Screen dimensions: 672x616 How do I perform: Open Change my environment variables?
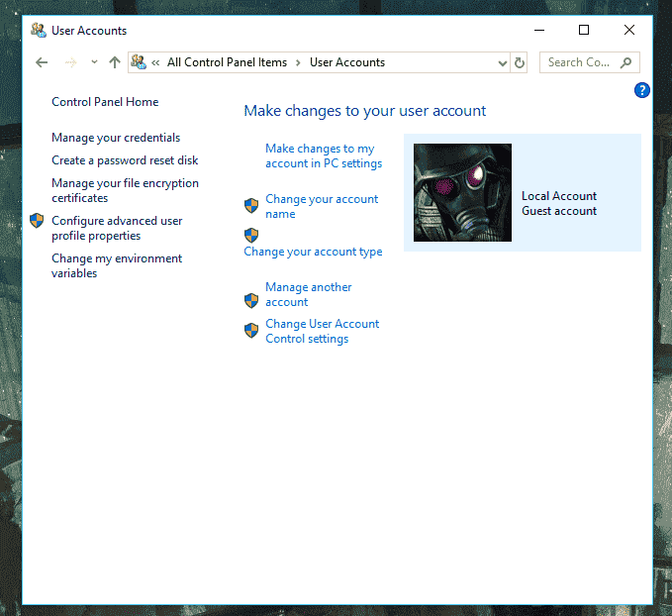click(x=117, y=266)
